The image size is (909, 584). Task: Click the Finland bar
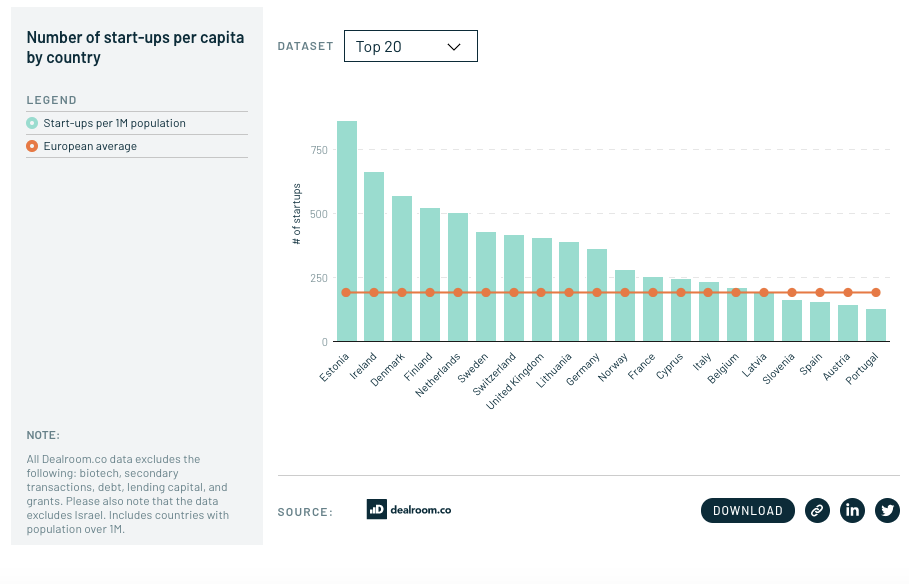click(x=430, y=275)
